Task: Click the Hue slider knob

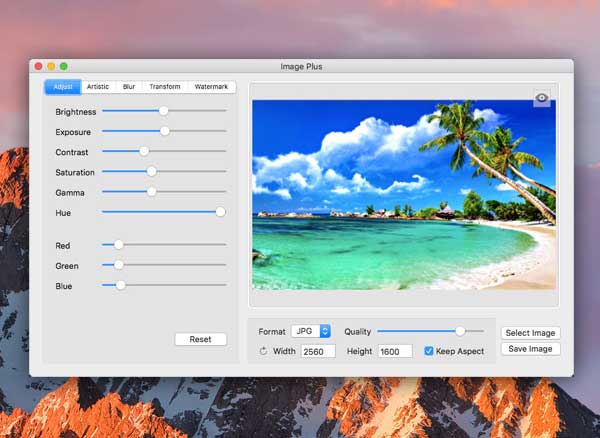Action: point(220,212)
